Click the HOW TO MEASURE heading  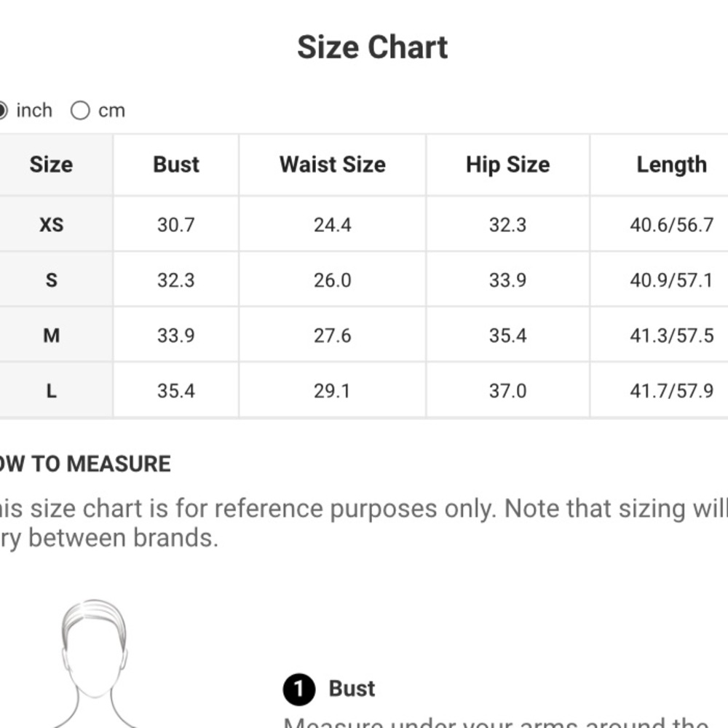[85, 464]
